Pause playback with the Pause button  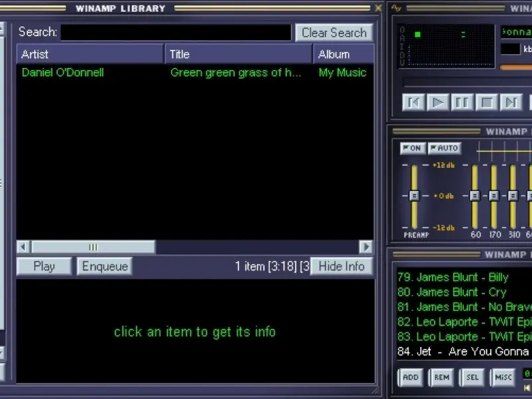point(462,102)
